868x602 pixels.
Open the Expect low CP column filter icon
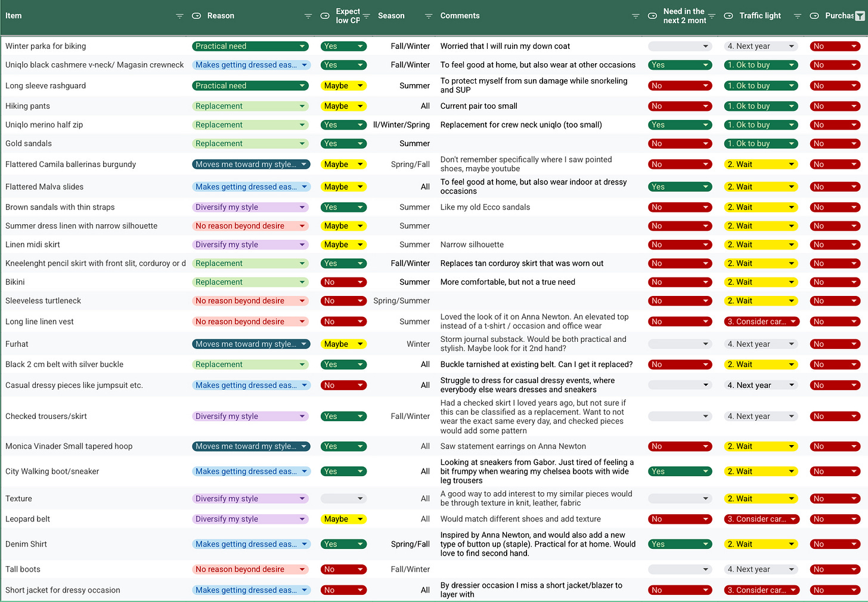pyautogui.click(x=367, y=16)
